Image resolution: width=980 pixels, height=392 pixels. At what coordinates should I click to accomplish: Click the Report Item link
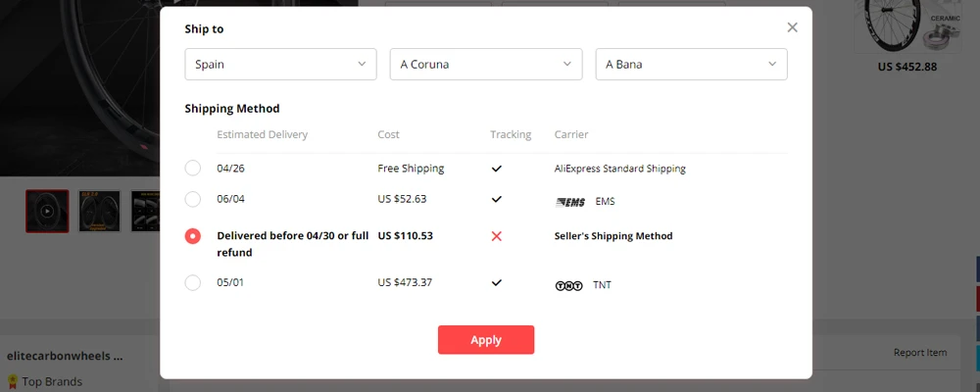920,353
